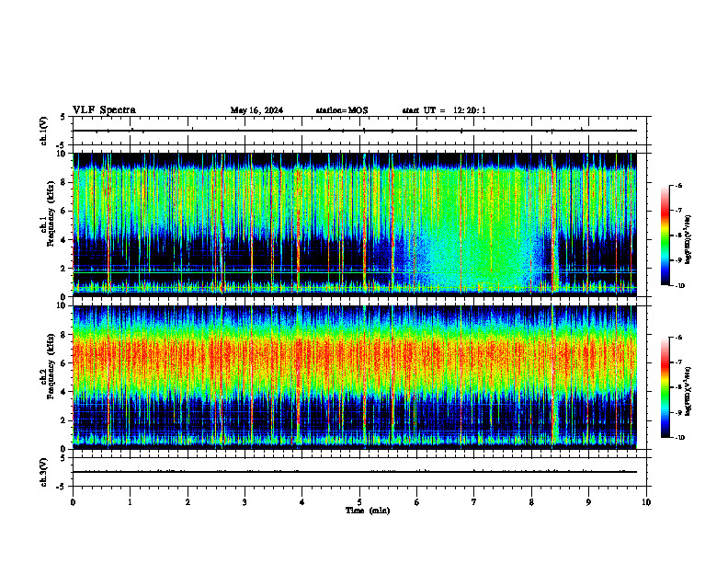Screen dimensions: 728x563
Task: Click the "-10" tick on ch.2 color bar
Action: pyautogui.click(x=679, y=438)
